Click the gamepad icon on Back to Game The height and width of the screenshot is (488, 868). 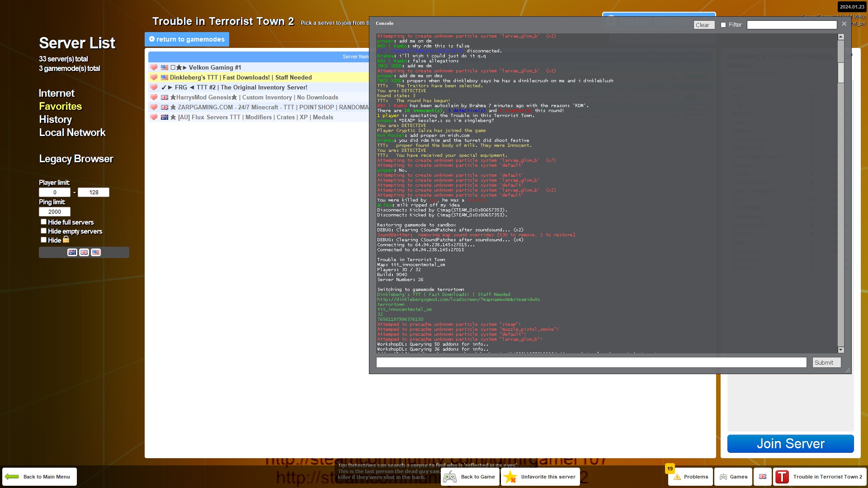[450, 477]
